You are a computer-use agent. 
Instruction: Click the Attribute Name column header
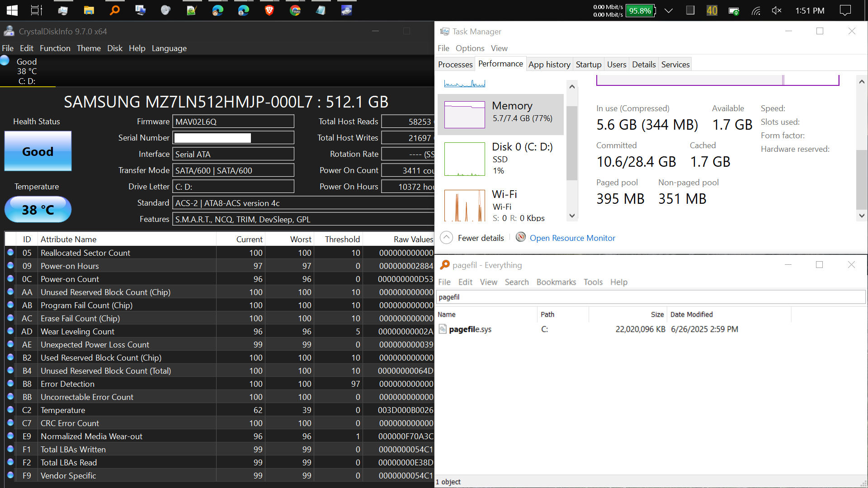pos(127,239)
